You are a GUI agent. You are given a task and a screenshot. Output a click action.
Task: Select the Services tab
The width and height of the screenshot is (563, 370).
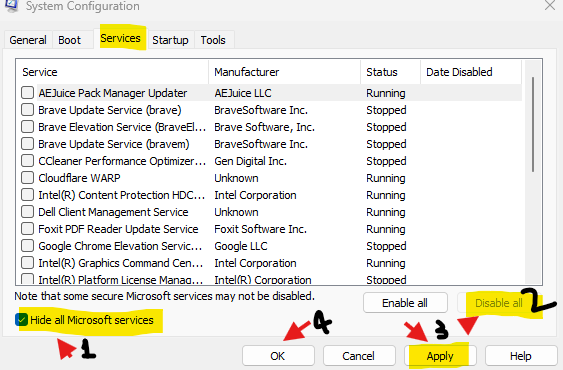(120, 38)
